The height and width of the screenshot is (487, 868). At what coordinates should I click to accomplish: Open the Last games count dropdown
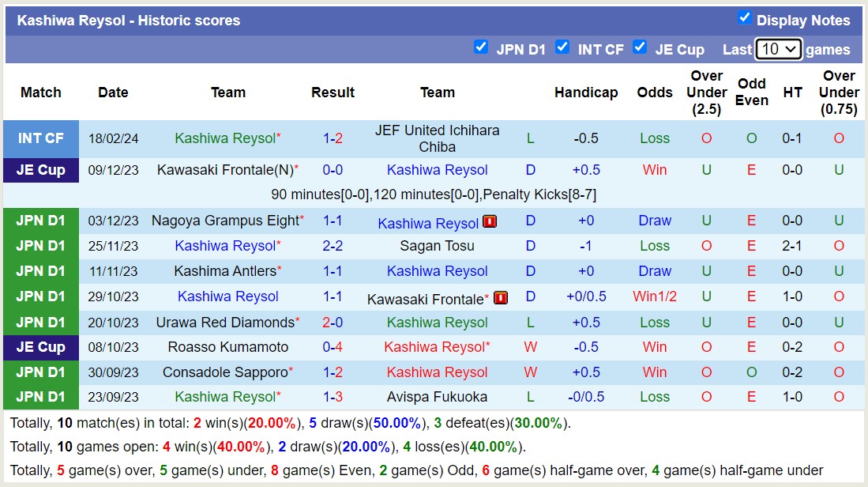click(x=778, y=49)
